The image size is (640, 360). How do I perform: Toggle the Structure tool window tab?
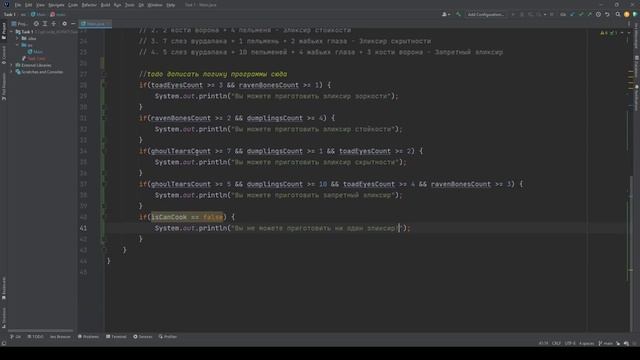point(4,317)
